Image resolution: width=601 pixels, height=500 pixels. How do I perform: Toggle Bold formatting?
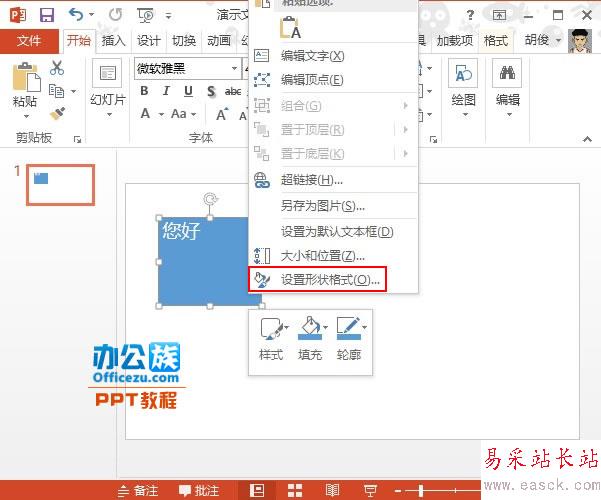point(144,91)
